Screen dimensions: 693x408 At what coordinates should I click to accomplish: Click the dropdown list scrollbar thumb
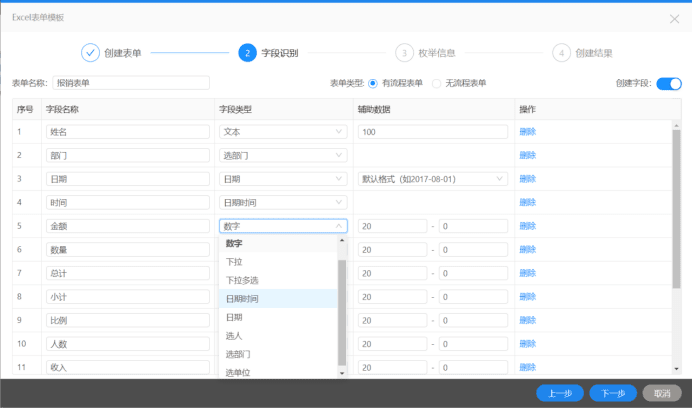342,313
